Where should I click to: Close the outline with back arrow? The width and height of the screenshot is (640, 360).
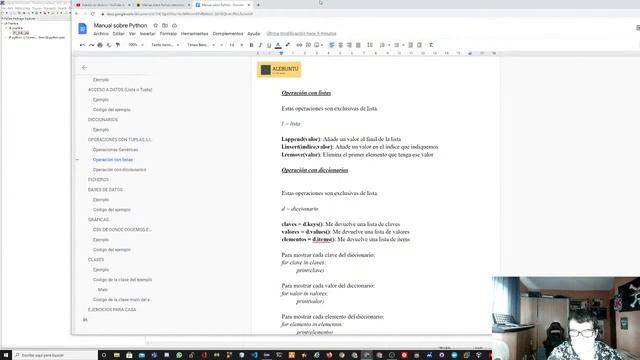pyautogui.click(x=84, y=67)
